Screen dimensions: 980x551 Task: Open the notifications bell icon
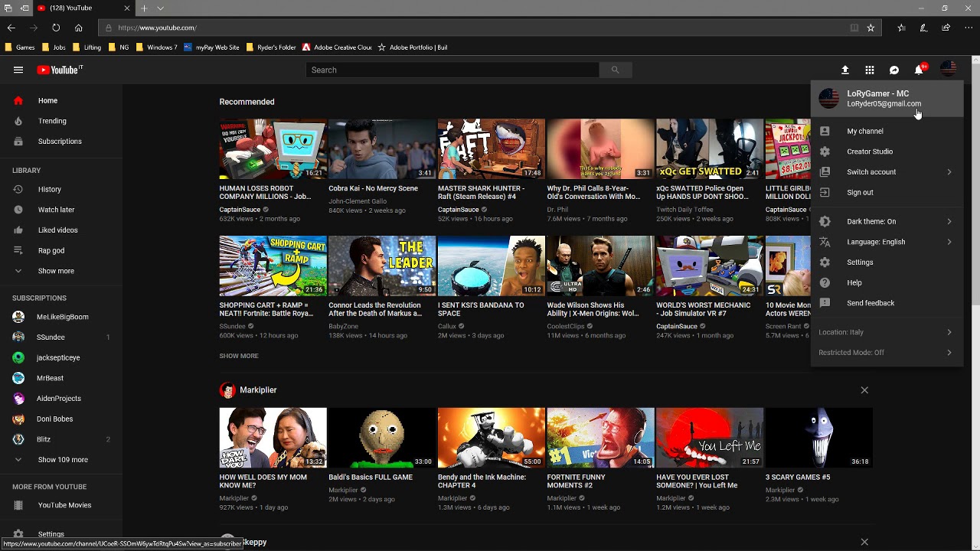click(919, 70)
